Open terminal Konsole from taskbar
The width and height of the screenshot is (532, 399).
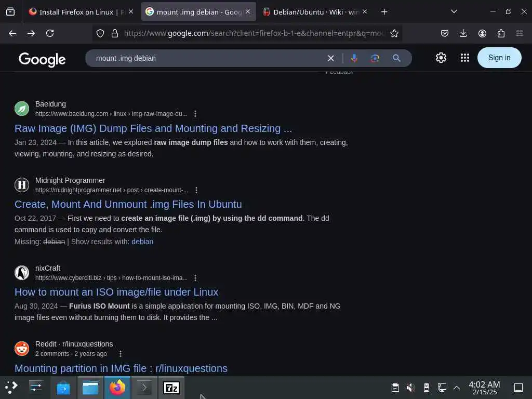144,388
